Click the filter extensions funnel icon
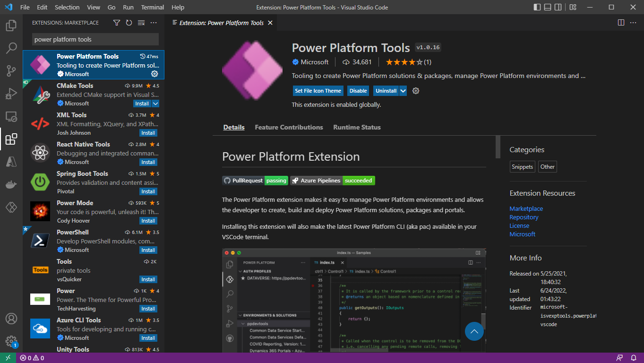 tap(117, 23)
